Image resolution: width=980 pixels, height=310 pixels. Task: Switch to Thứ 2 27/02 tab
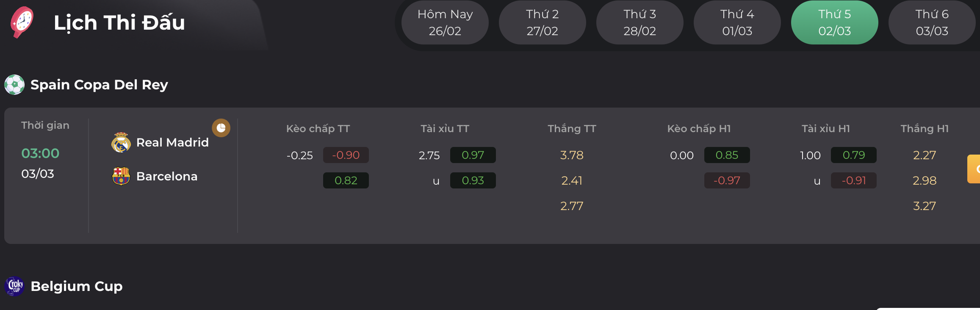pyautogui.click(x=542, y=22)
